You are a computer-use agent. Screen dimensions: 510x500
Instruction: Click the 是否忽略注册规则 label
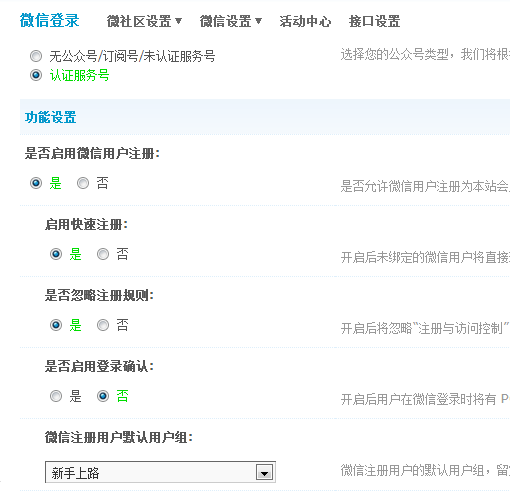[99, 295]
